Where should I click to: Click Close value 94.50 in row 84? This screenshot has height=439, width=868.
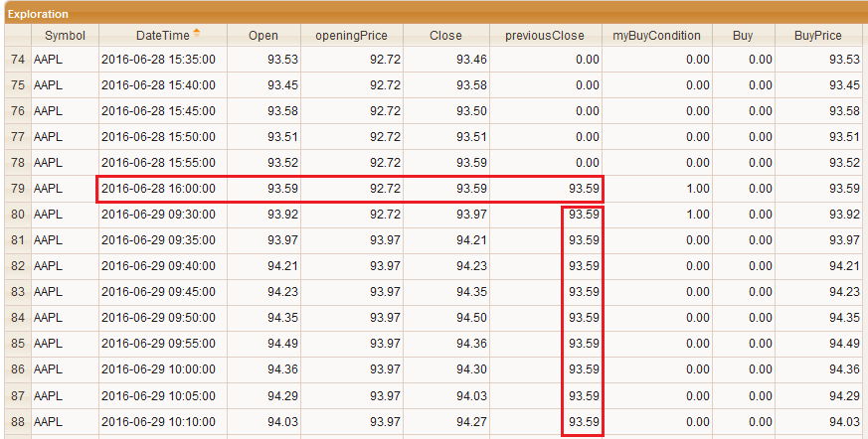coord(471,318)
